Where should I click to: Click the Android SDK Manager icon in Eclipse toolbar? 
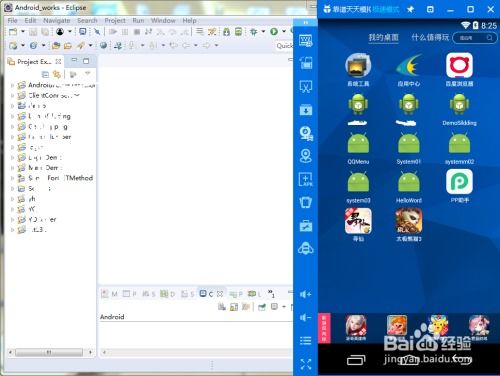[x=226, y=32]
